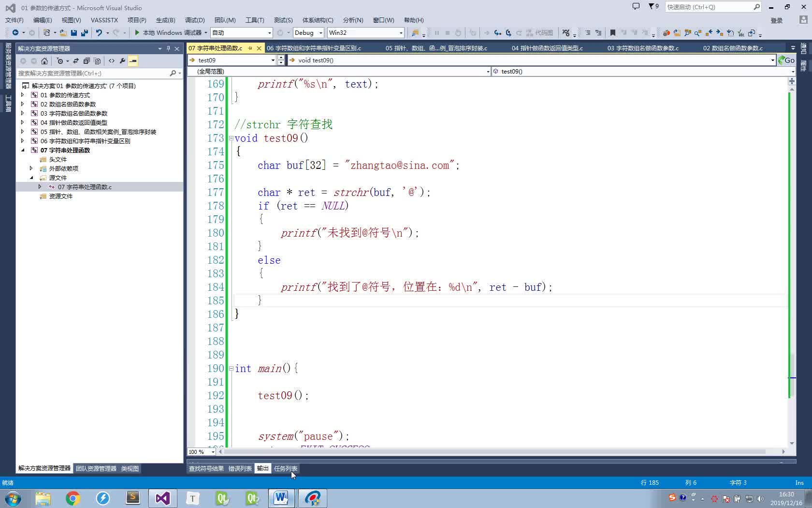Image resolution: width=812 pixels, height=508 pixels.
Task: Toggle the pin on the Solution Explorer panel
Action: [168, 48]
